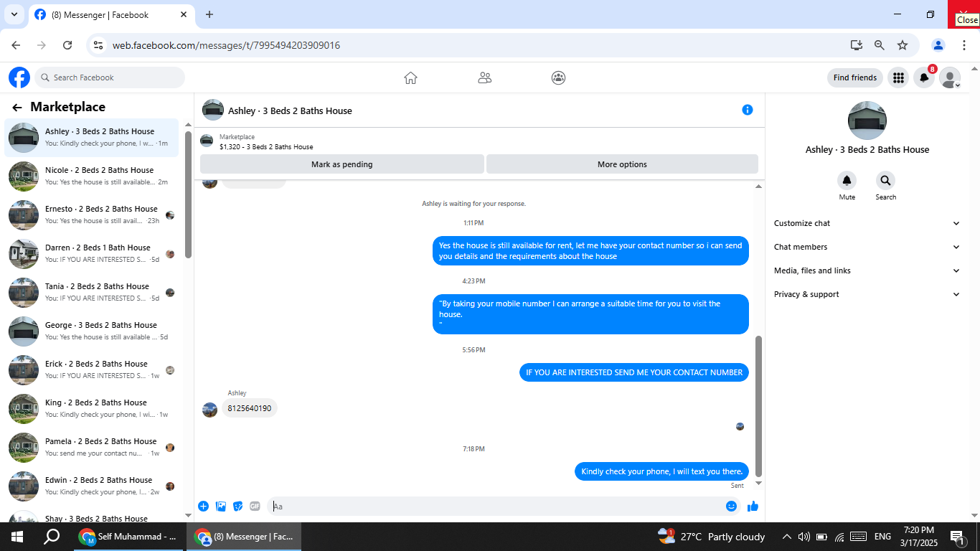Open Chrome three-dot menu
Viewport: 980px width, 551px height.
[x=963, y=45]
